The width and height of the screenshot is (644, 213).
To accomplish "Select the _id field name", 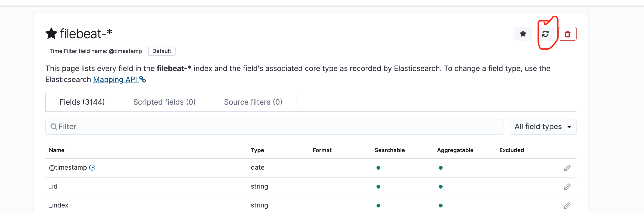I will point(53,186).
